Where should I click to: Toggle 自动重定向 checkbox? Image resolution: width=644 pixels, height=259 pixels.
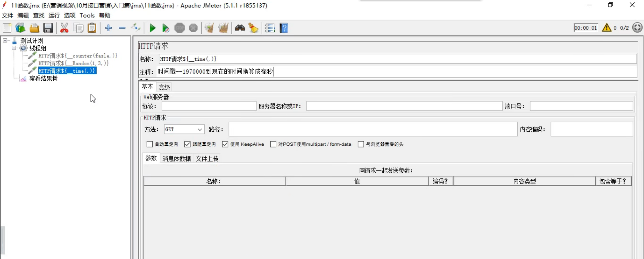pos(150,144)
